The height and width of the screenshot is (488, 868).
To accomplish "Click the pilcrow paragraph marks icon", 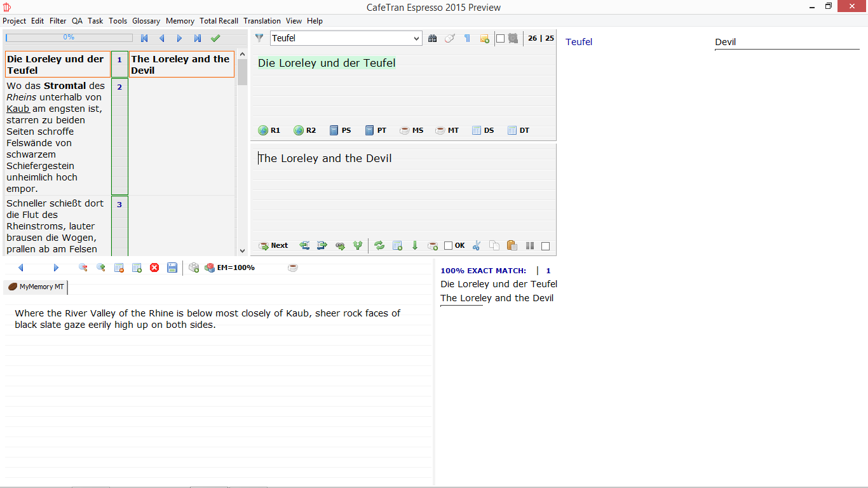I will pos(467,38).
